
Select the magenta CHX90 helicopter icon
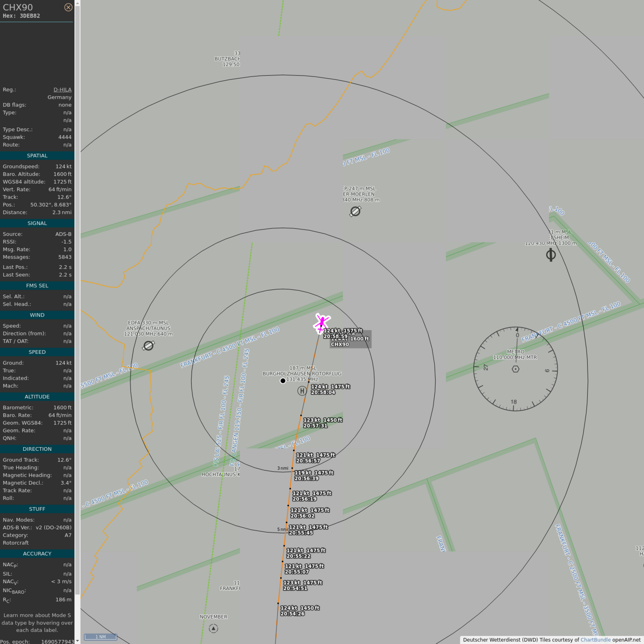pyautogui.click(x=322, y=323)
